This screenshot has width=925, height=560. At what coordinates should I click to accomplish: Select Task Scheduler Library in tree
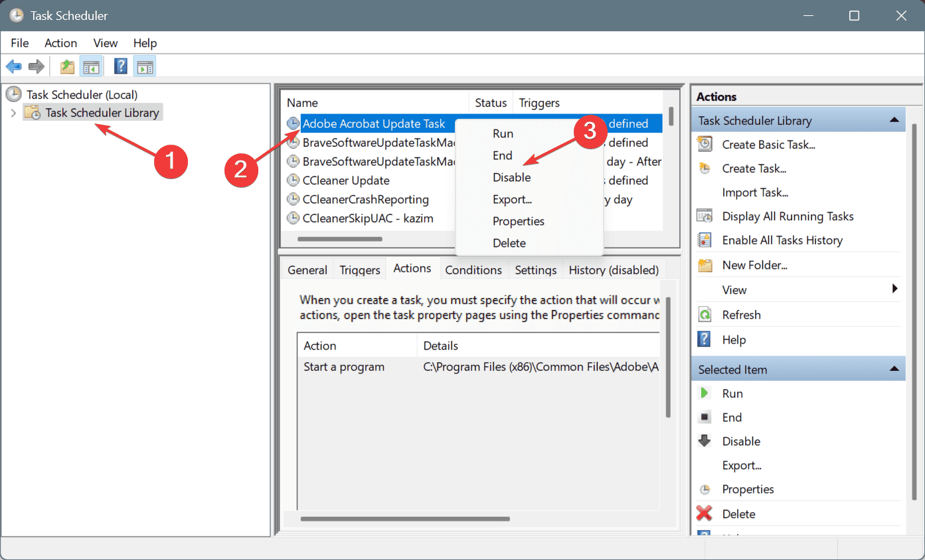[x=102, y=113]
